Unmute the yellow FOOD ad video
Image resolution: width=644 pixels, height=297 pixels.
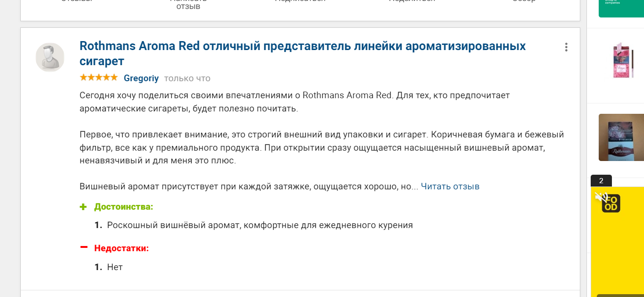click(601, 197)
